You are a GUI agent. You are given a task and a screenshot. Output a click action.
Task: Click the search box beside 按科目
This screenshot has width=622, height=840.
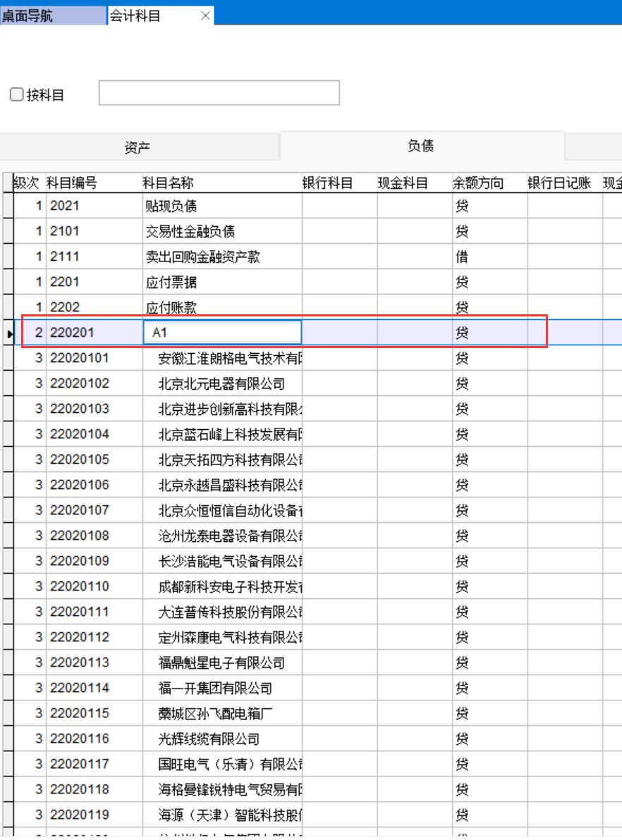coord(219,93)
